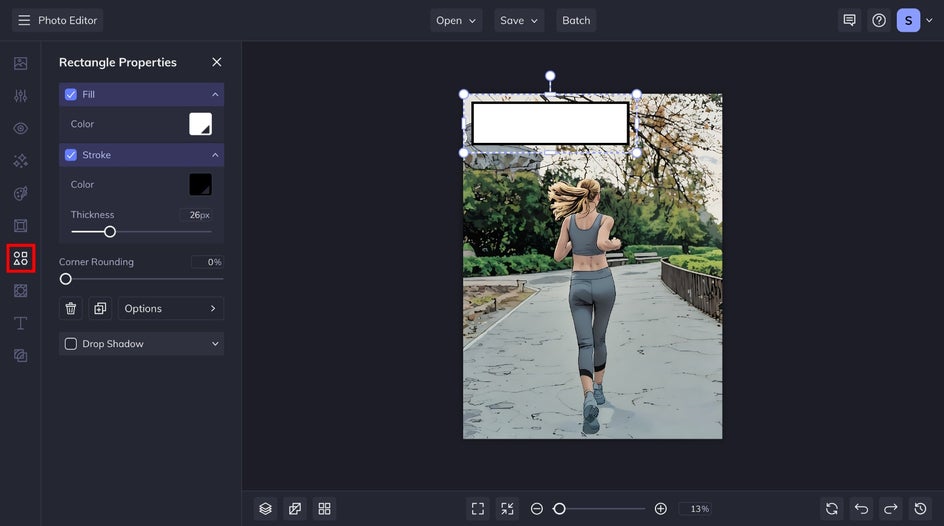Collapse the Stroke section chevron
944x526 pixels.
click(215, 155)
